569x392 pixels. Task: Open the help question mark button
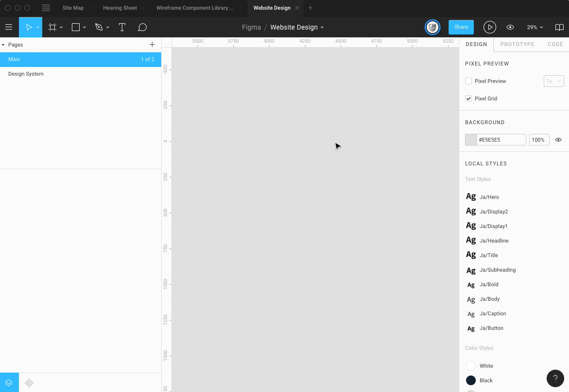click(555, 378)
